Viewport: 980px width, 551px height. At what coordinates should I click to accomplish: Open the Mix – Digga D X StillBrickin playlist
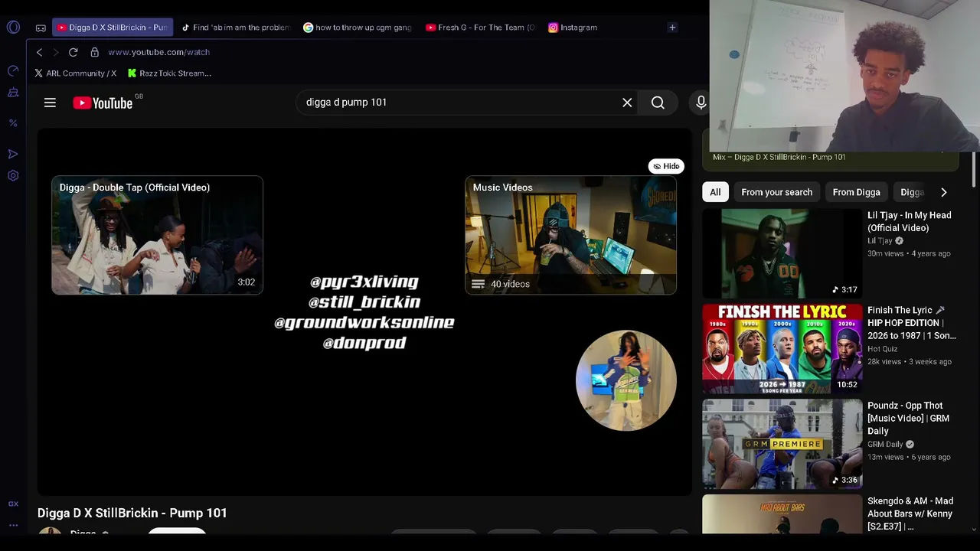pos(779,157)
